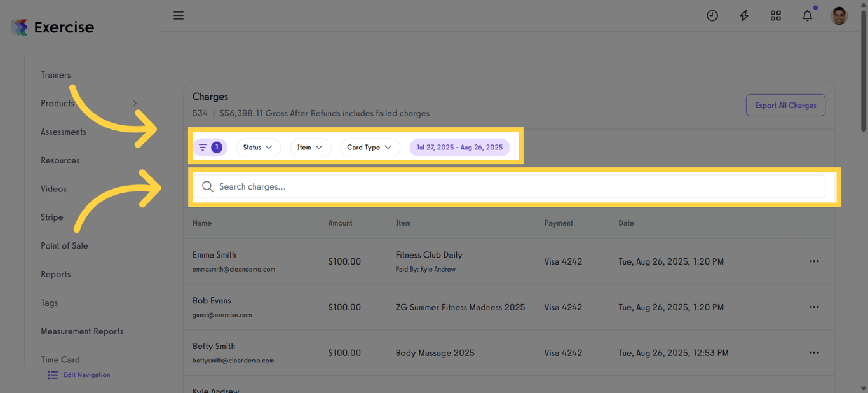This screenshot has height=393, width=868.
Task: Open Stripe in the sidebar
Action: (52, 217)
